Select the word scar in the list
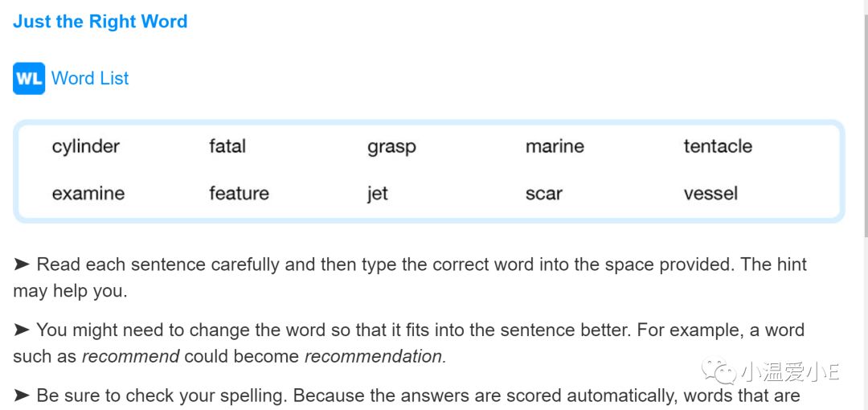Viewport: 868px width, 410px height. coord(543,194)
